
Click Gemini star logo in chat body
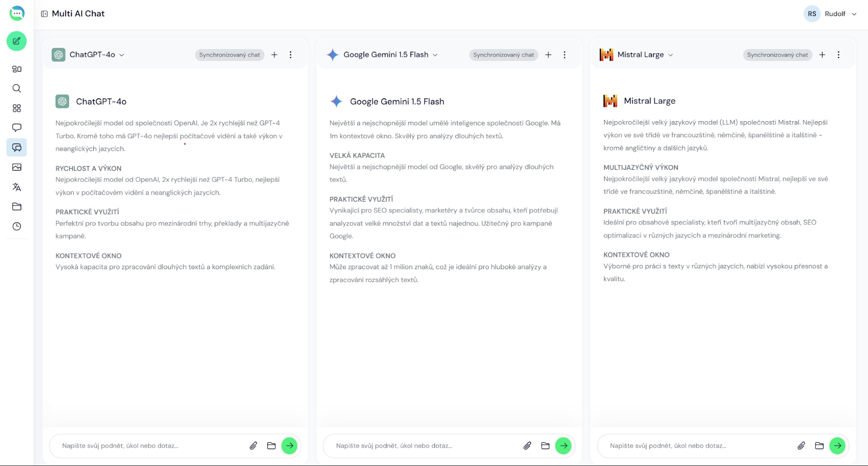pos(337,102)
